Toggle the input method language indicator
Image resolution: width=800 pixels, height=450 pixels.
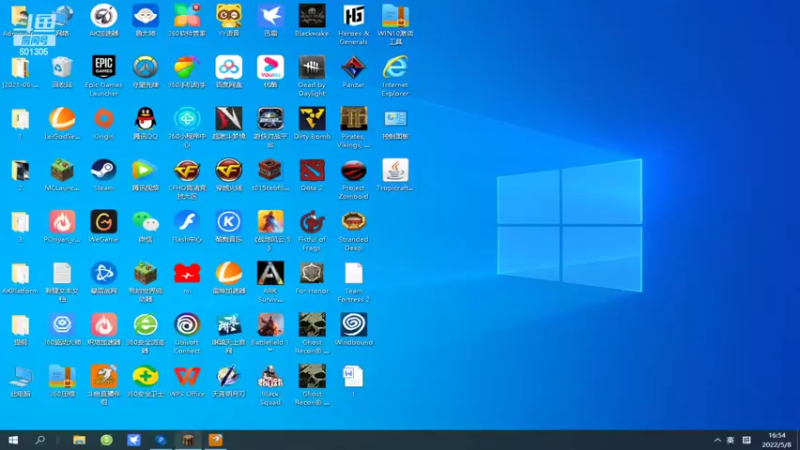731,440
